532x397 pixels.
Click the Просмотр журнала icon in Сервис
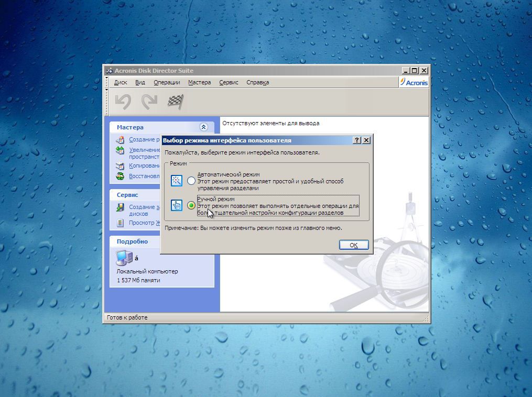(x=120, y=223)
